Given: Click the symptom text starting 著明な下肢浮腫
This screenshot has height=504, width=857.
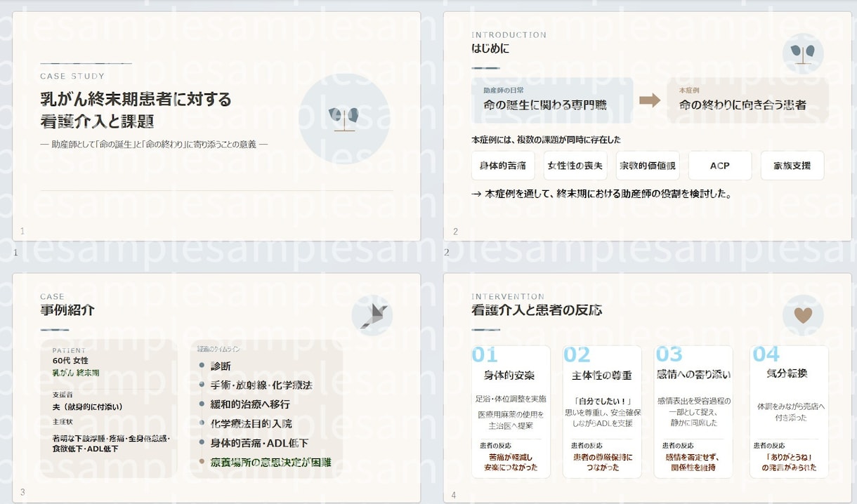Looking at the screenshot, I should (111, 443).
